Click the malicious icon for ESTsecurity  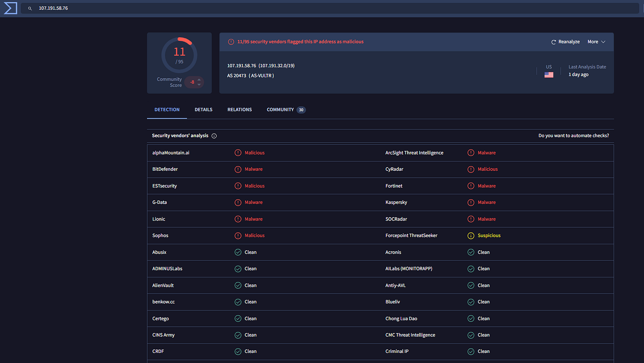238,186
